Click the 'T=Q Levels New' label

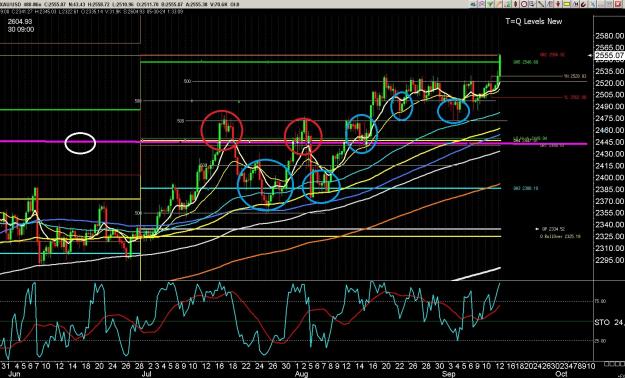pos(534,22)
